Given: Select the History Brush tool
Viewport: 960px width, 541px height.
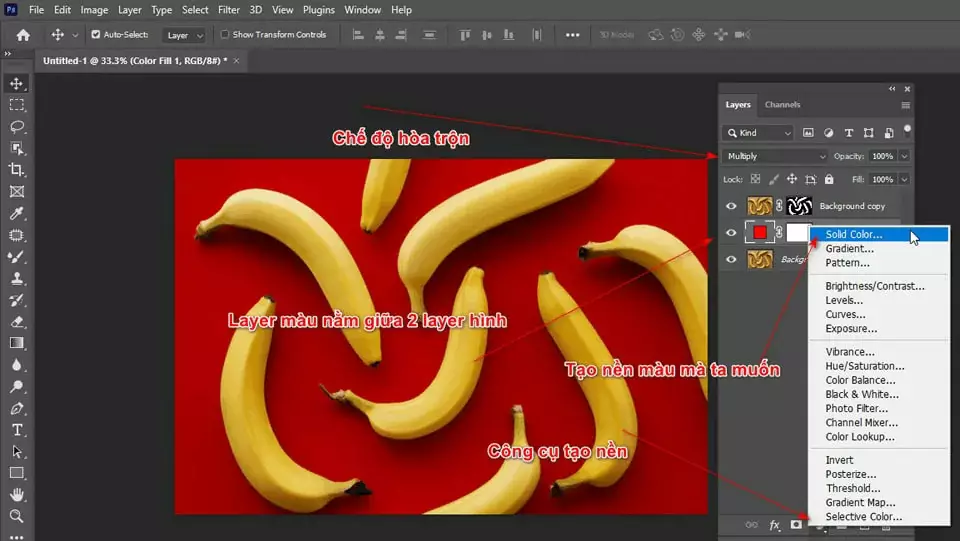Looking at the screenshot, I should [17, 300].
